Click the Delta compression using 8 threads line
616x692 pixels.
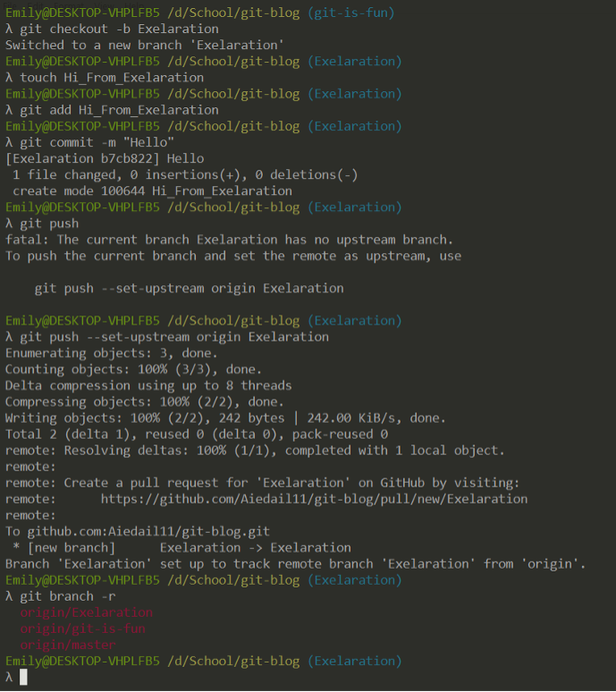(x=148, y=385)
